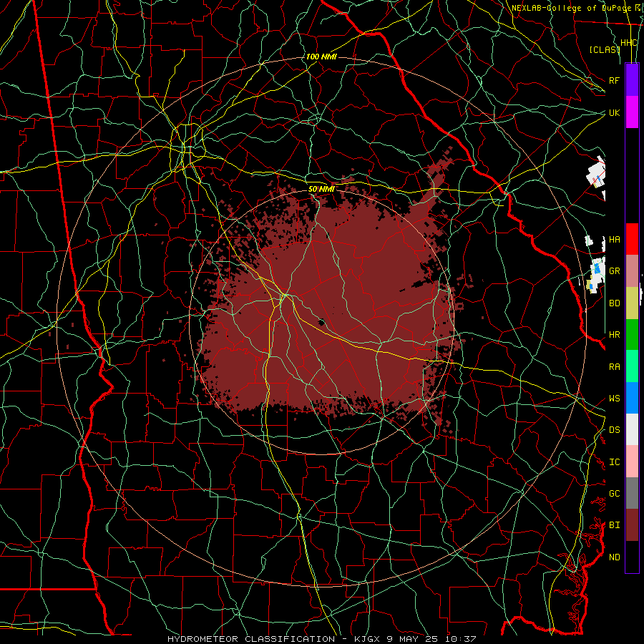Click the GC gray legend color block
Image resolution: width=644 pixels, height=644 pixels.
(x=632, y=493)
